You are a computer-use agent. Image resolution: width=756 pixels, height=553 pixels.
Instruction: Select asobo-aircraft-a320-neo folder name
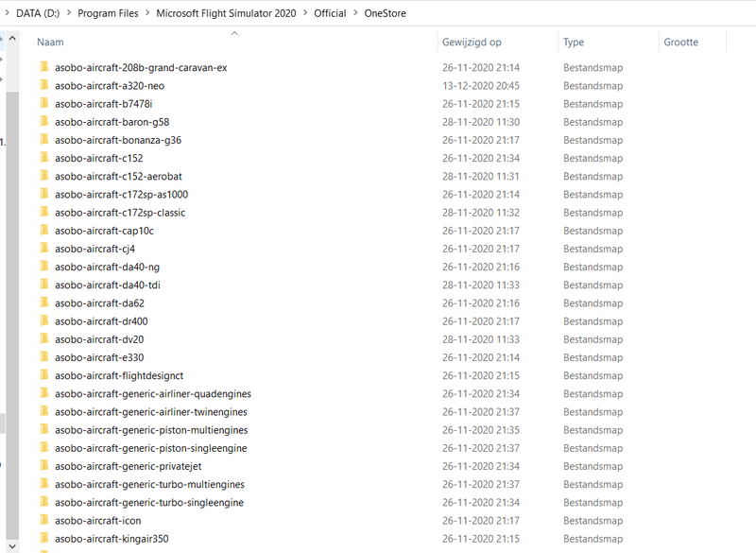tap(110, 85)
